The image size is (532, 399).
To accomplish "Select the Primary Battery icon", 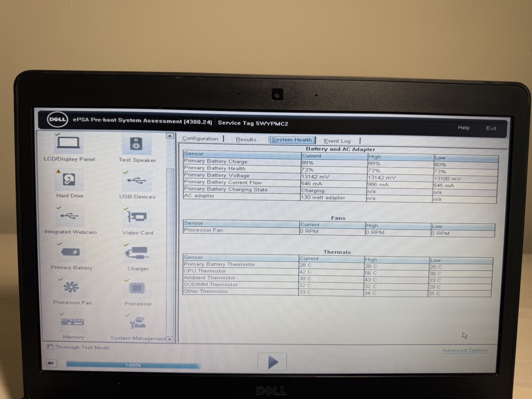I will click(x=71, y=252).
